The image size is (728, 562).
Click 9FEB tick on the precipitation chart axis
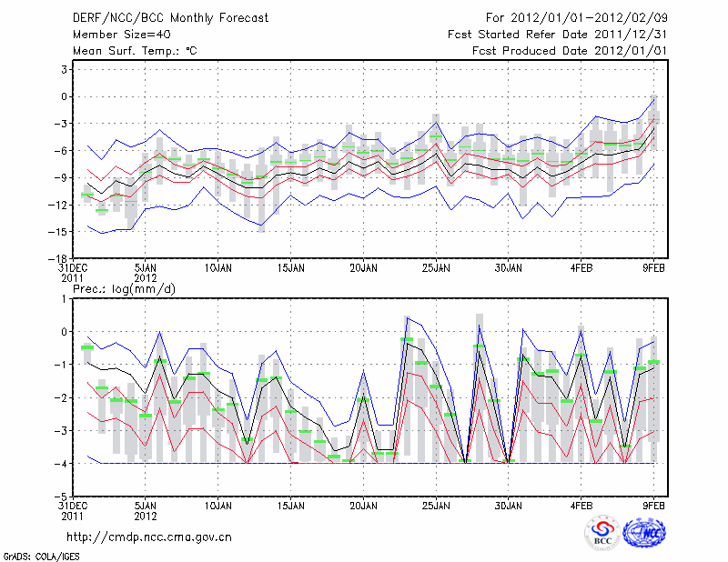[x=654, y=504]
